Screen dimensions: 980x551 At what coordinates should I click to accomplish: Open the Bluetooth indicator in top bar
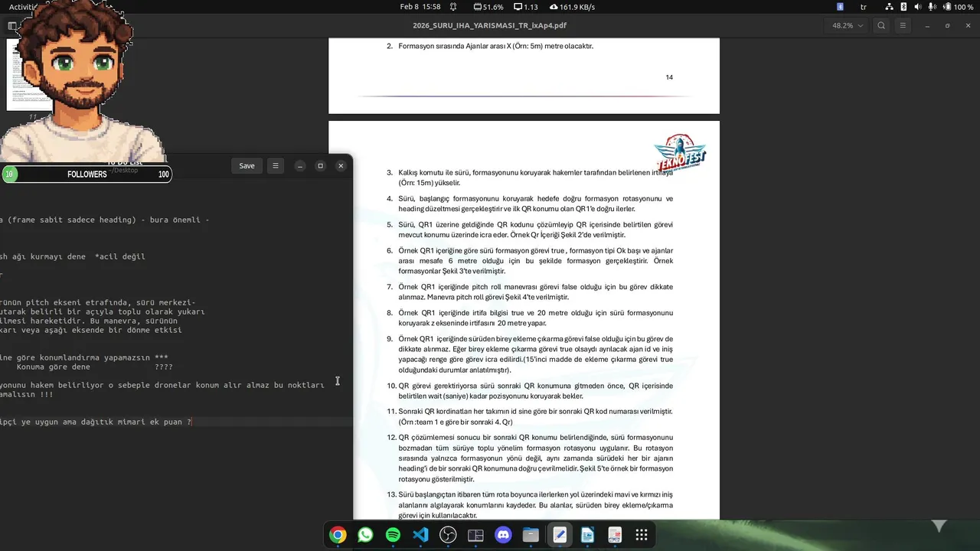click(903, 7)
